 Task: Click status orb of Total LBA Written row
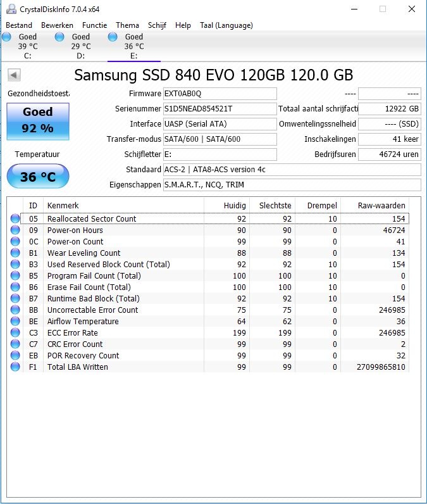(15, 367)
